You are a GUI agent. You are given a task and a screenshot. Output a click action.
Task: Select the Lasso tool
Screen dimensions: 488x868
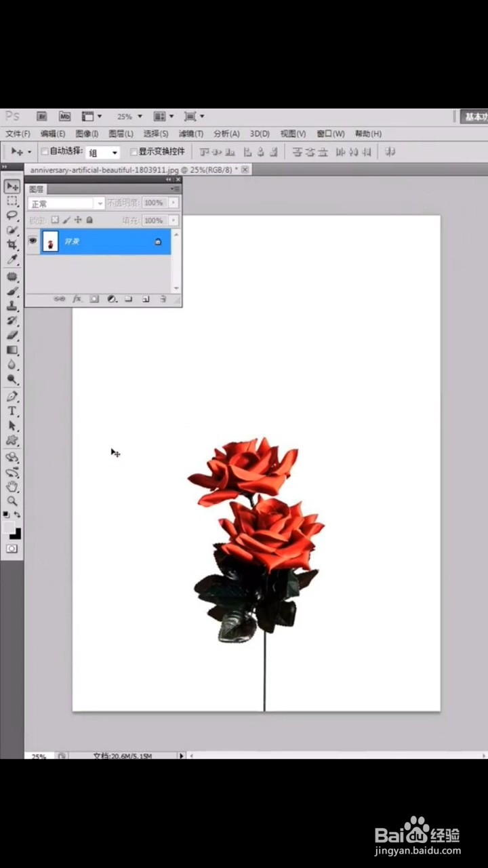click(12, 216)
